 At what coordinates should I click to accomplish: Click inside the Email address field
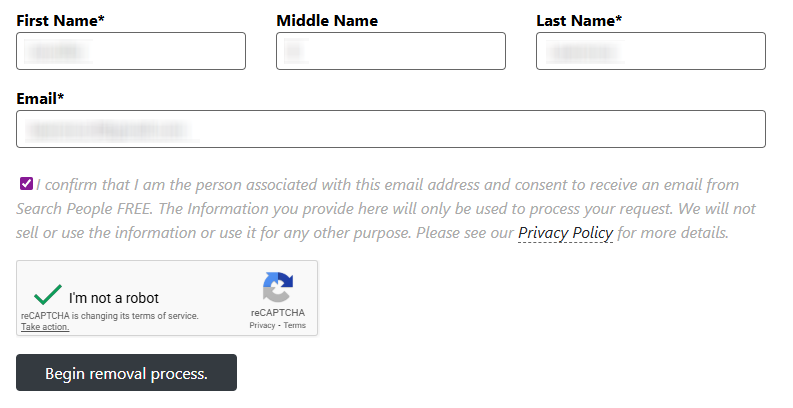click(x=391, y=129)
